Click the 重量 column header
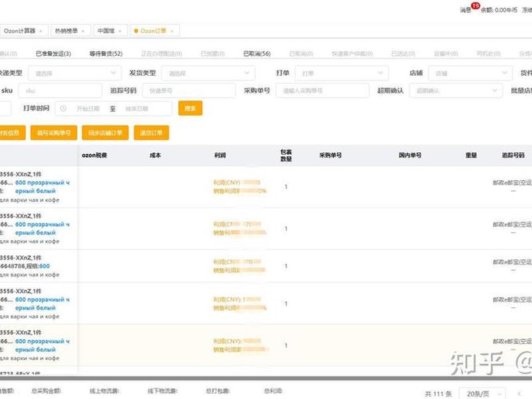This screenshot has width=532, height=399. click(471, 156)
